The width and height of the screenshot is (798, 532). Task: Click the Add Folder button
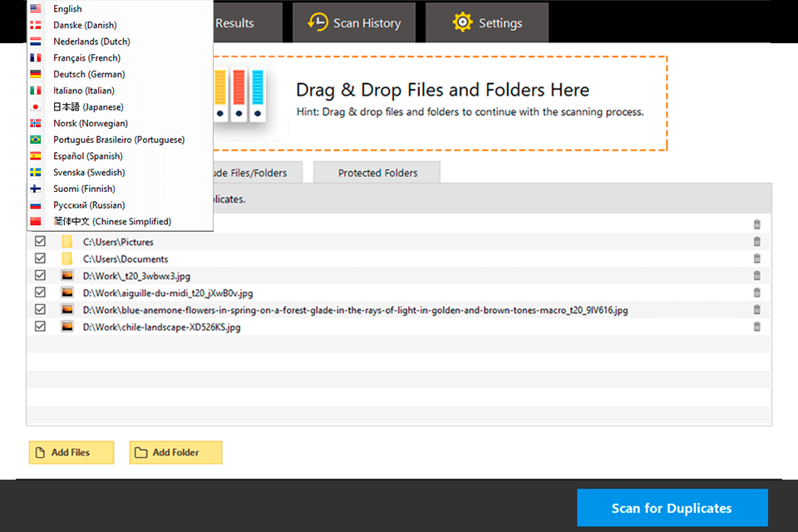(x=175, y=452)
